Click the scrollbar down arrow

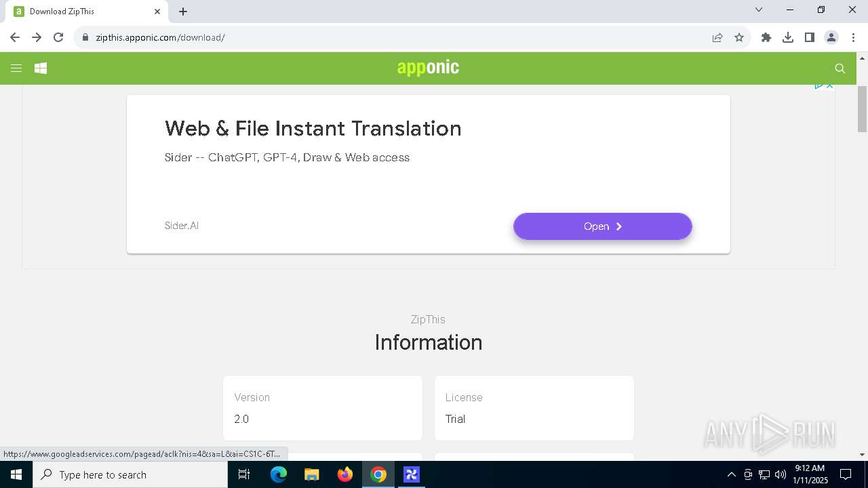(x=863, y=455)
